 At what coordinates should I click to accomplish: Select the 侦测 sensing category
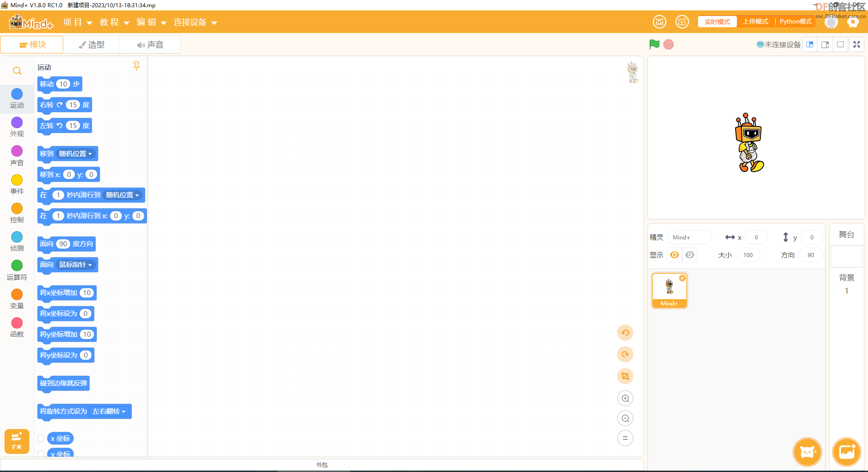[17, 242]
